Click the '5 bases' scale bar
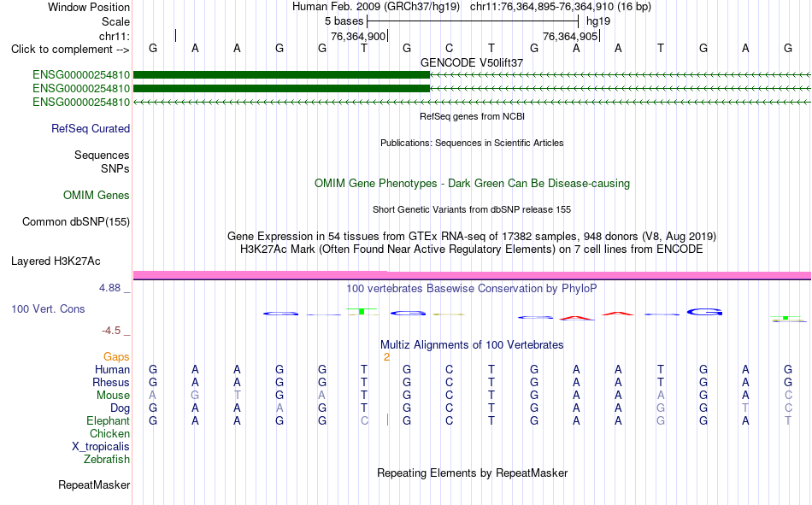Viewport: 812px width, 505px height. [473, 21]
